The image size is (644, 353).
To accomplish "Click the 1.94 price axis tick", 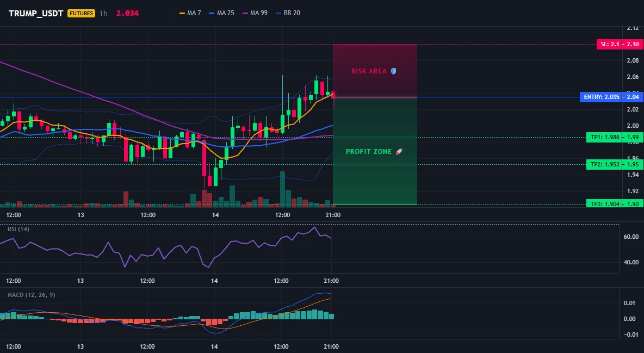I will coord(633,175).
